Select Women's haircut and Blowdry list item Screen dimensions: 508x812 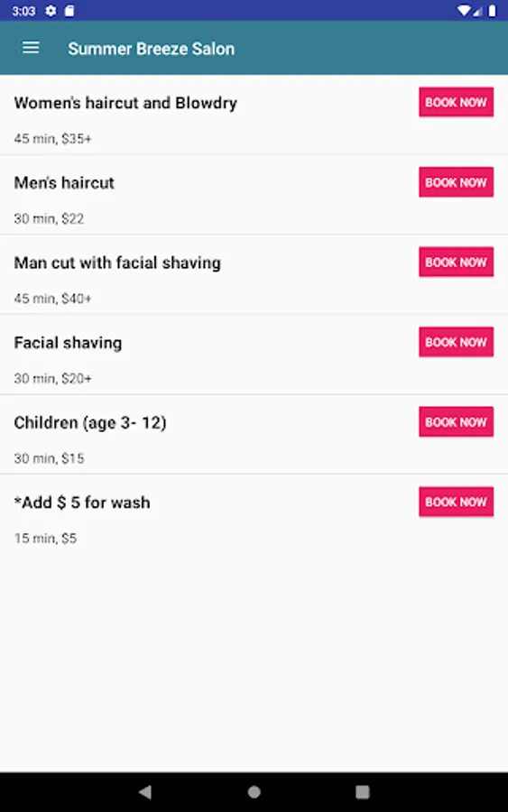254,115
